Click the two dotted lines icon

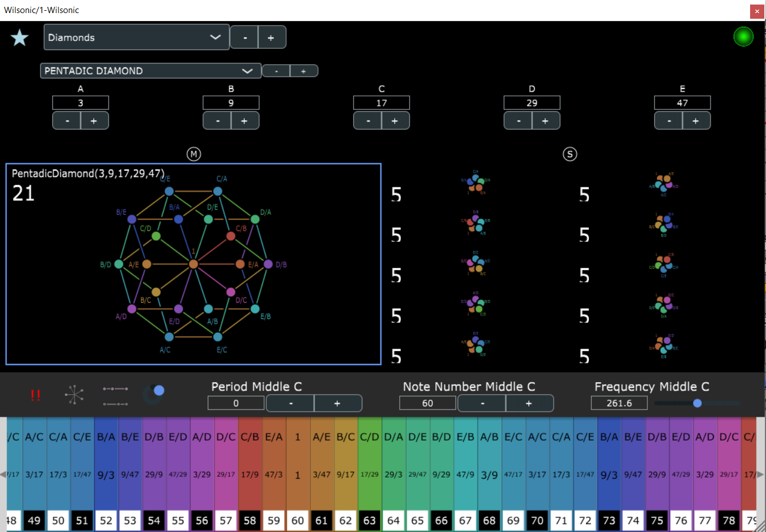115,396
